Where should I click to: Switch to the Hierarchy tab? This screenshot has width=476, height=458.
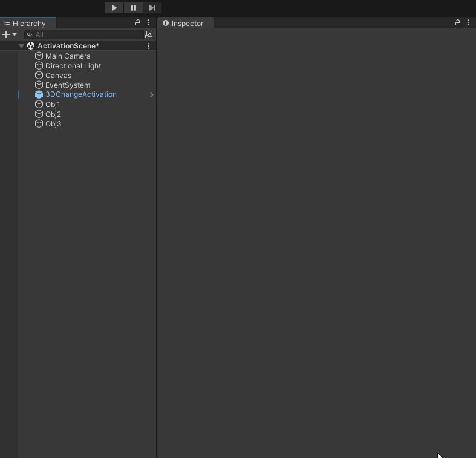[28, 24]
